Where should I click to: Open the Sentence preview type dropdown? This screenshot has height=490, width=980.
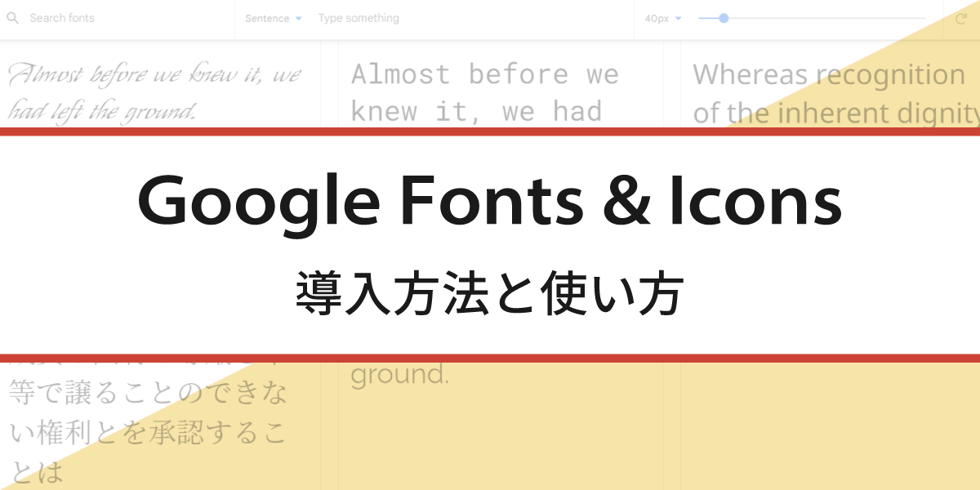click(x=274, y=18)
